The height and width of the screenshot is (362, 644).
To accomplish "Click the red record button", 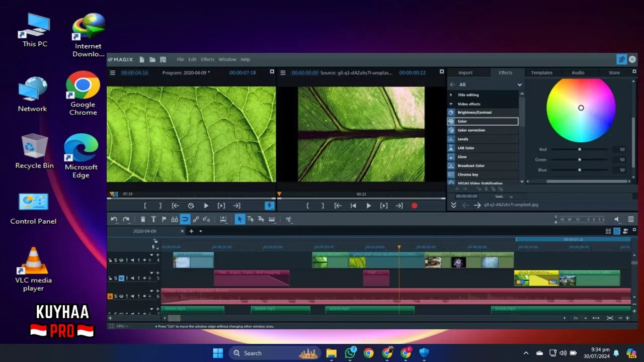I will pyautogui.click(x=415, y=206).
